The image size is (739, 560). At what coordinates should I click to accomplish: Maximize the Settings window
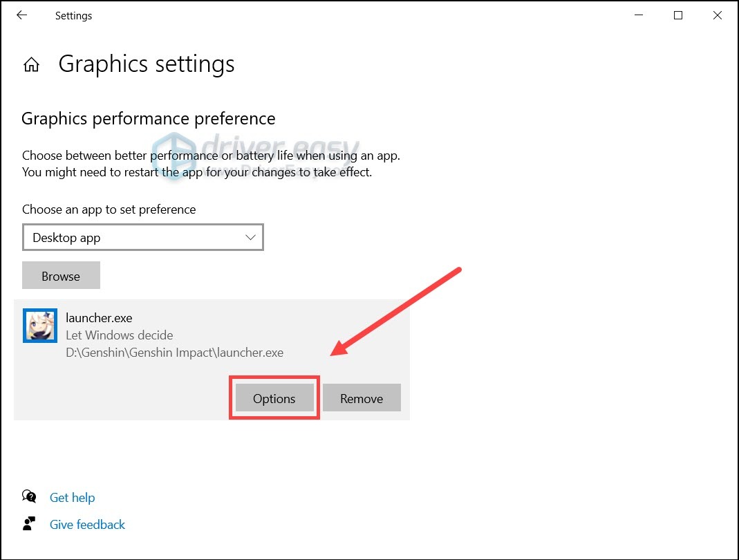(x=677, y=15)
